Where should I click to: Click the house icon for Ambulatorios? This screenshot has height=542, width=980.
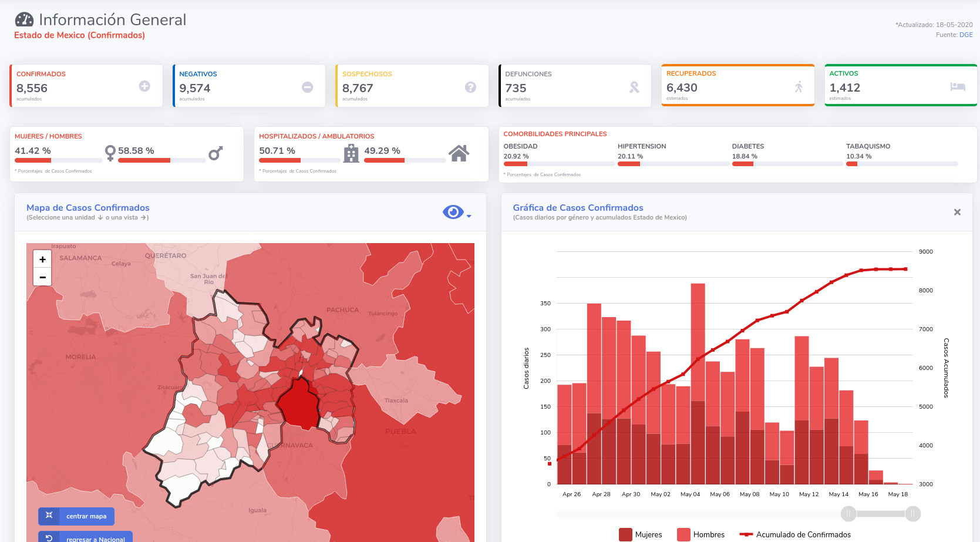pyautogui.click(x=459, y=153)
